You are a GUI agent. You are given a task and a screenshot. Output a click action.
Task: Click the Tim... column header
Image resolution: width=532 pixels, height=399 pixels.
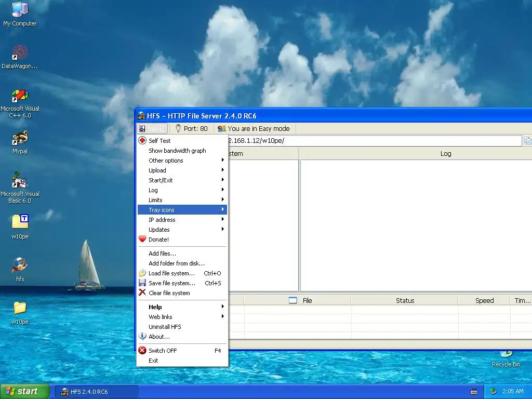coord(521,300)
